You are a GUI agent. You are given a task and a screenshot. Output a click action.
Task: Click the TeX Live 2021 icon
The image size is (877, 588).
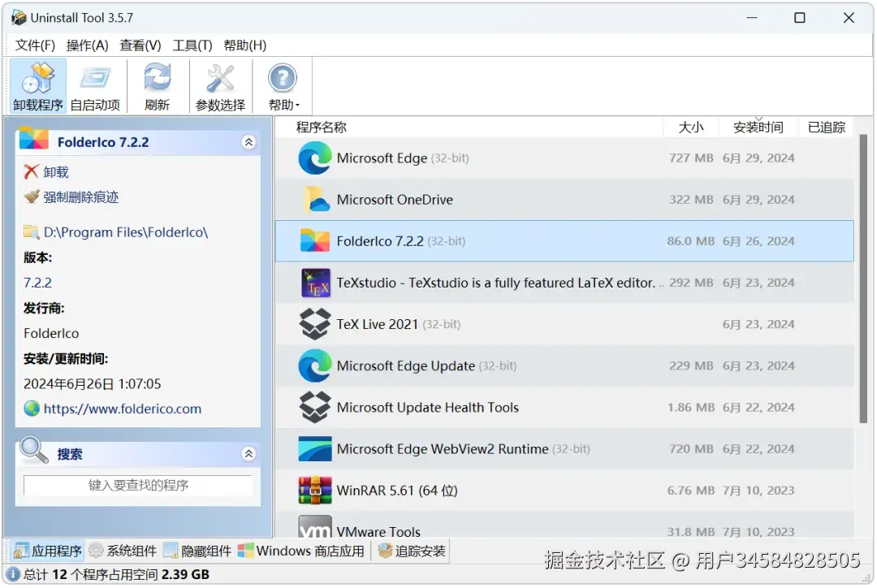pos(315,325)
